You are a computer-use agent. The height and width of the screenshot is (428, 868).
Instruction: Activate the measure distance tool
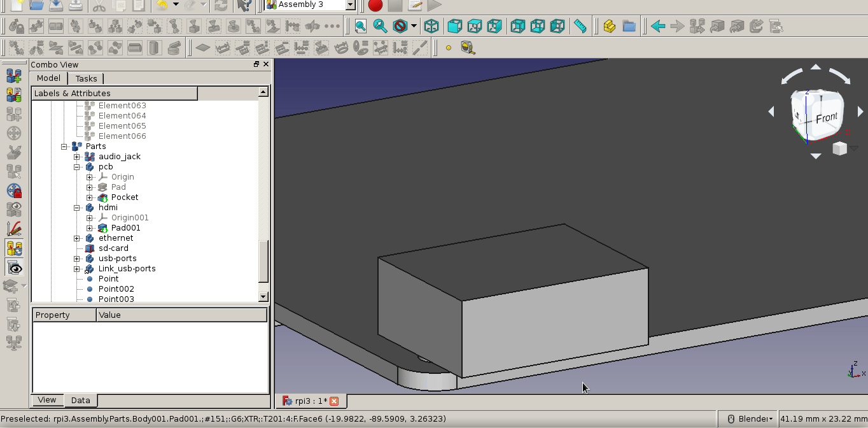580,26
